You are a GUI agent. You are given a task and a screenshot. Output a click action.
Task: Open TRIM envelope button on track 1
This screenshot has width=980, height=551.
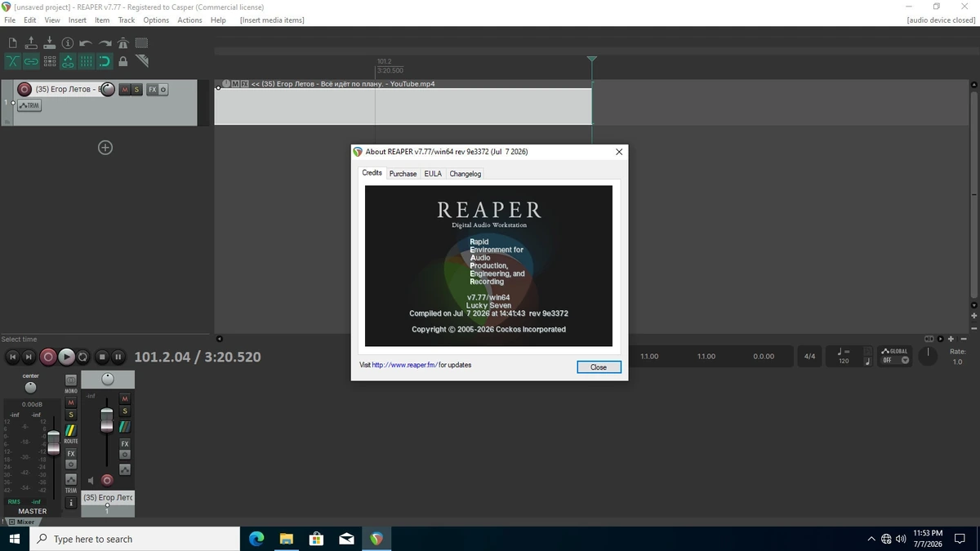(x=29, y=105)
